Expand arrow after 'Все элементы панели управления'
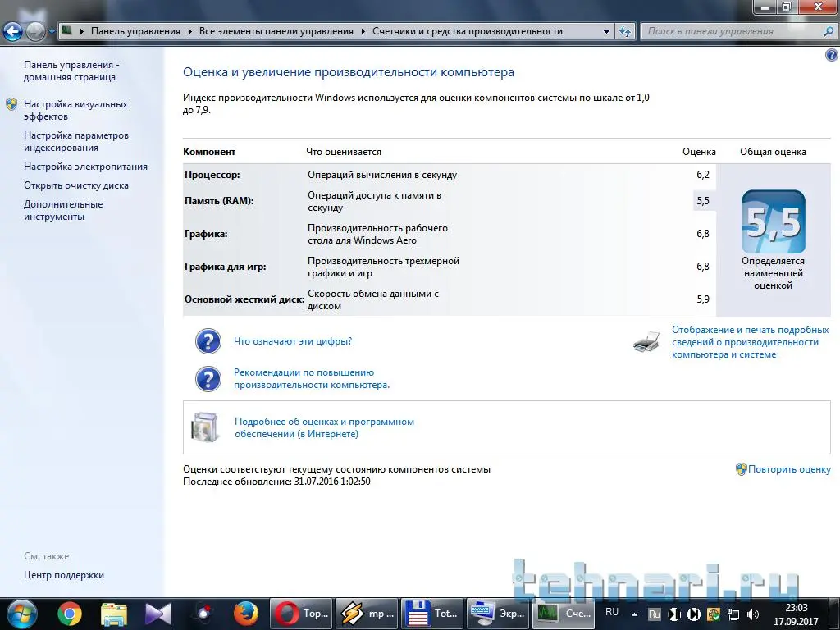 pyautogui.click(x=363, y=32)
